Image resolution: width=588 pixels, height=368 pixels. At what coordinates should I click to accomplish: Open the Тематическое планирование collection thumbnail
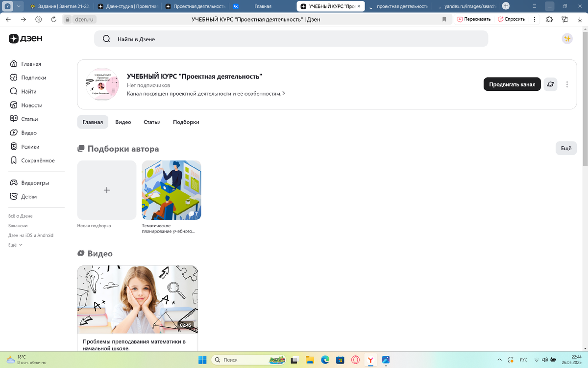click(x=171, y=190)
